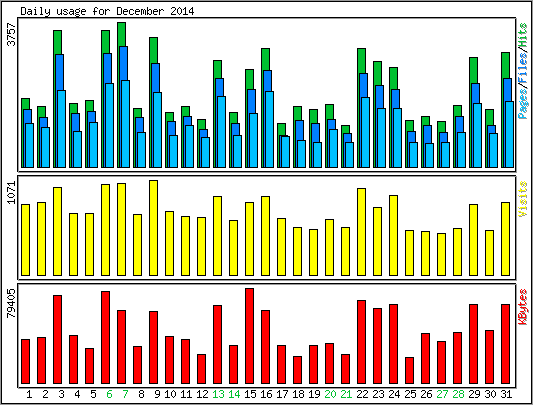Click the green day 28 label
Viewport: 533px width, 405px height.
tap(458, 394)
